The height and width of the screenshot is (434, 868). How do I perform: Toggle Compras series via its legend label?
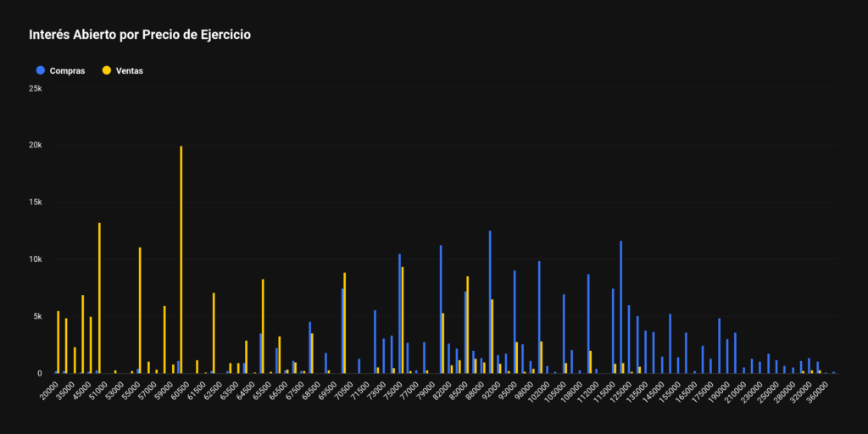click(67, 71)
